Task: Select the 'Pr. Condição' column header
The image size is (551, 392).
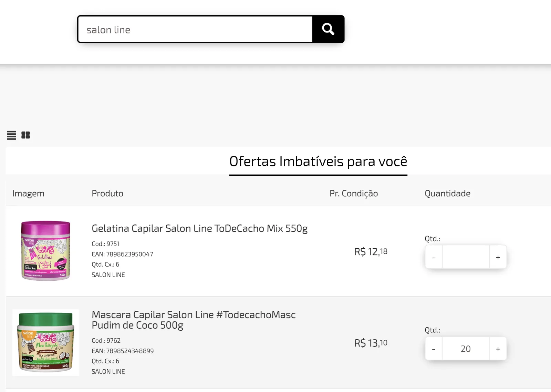Action: click(354, 194)
